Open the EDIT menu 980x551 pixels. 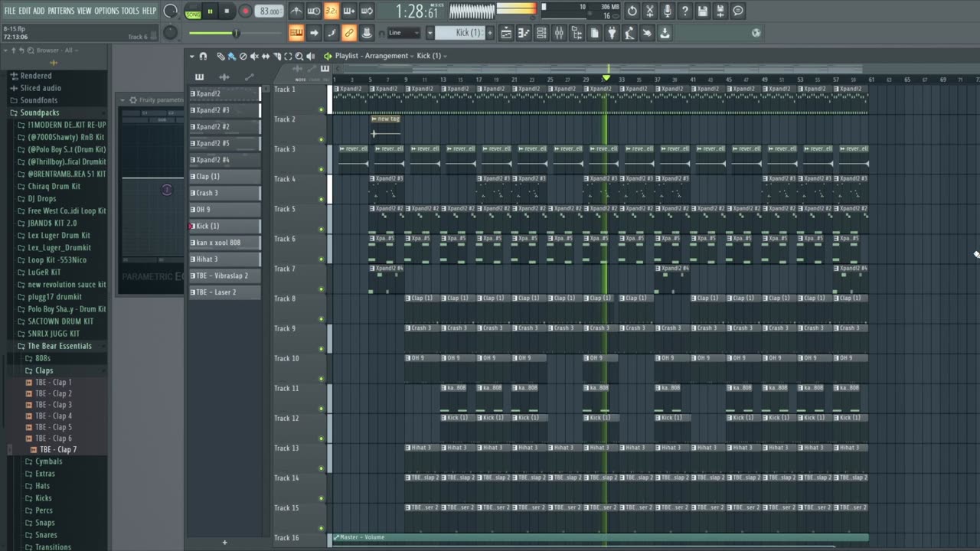coord(24,11)
